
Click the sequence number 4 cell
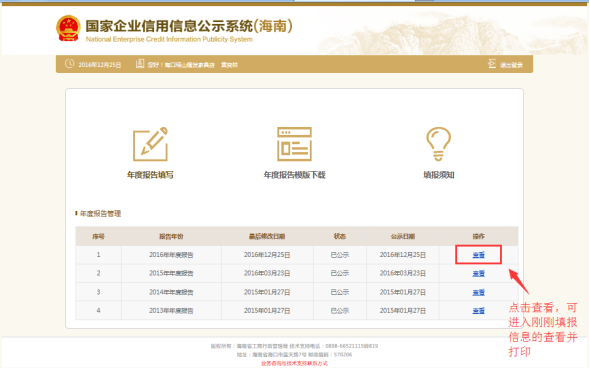pos(98,311)
